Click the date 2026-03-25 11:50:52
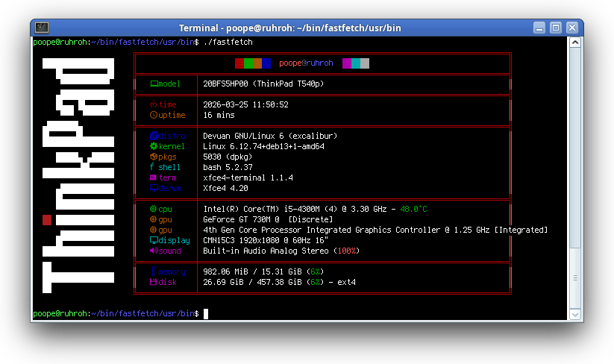The image size is (614, 364). click(x=245, y=104)
